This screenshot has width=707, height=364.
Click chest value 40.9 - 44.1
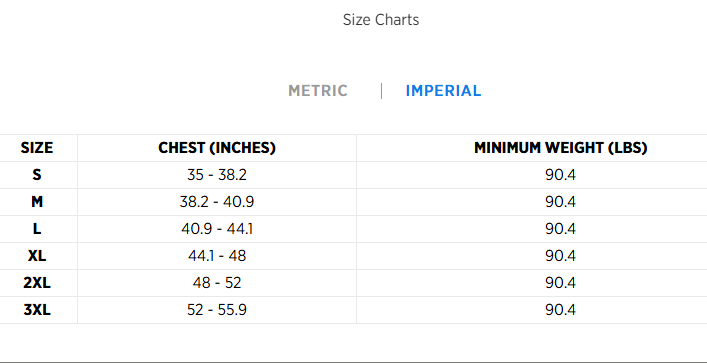[x=217, y=229]
